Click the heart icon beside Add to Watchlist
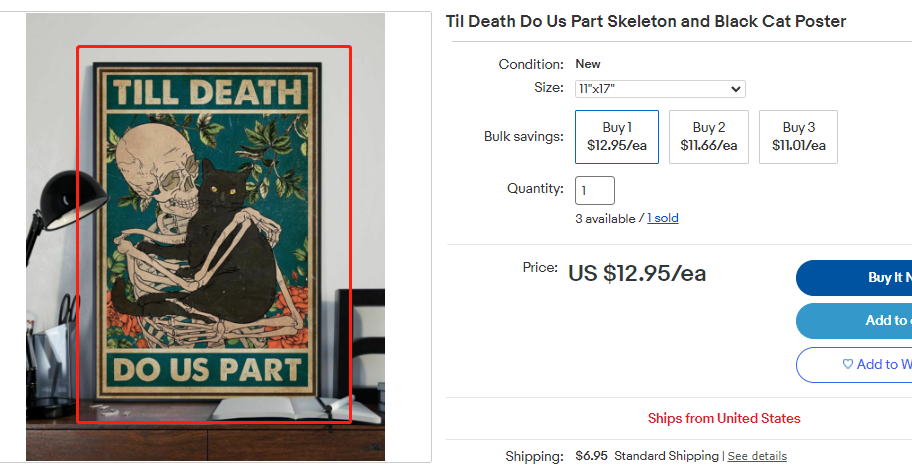912x467 pixels. click(x=848, y=365)
